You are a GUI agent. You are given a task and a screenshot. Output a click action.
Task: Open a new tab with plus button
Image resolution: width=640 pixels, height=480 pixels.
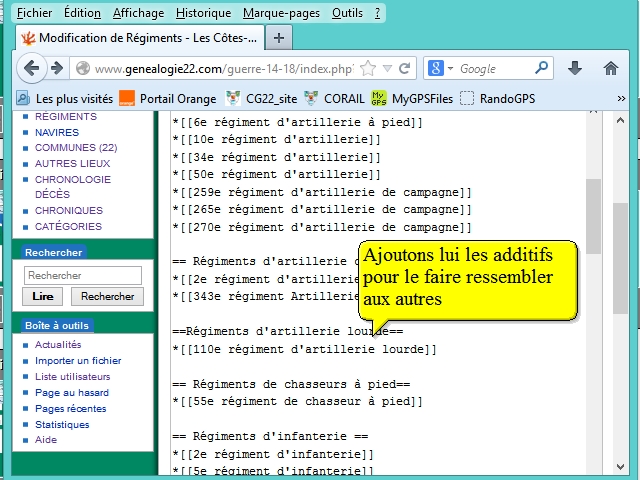(x=279, y=38)
